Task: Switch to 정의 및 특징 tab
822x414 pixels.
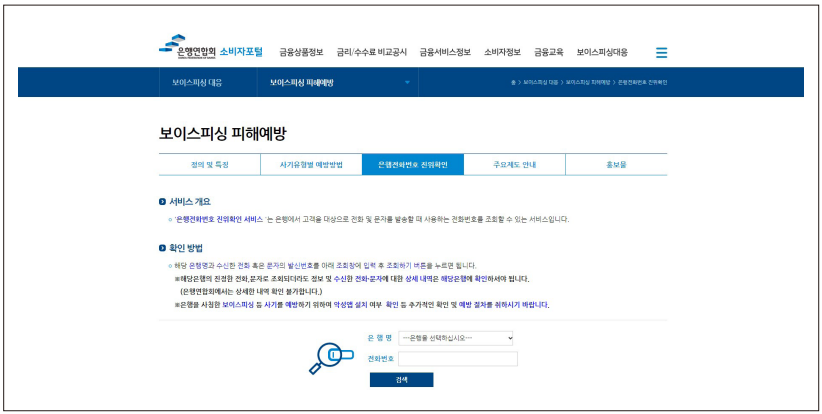Action: coord(210,165)
